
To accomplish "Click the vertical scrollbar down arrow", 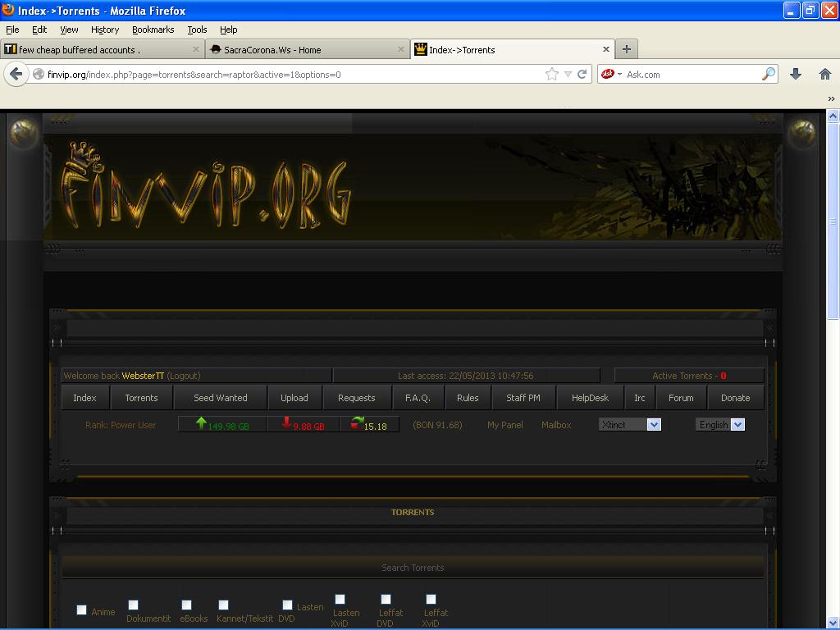I will (x=833, y=623).
